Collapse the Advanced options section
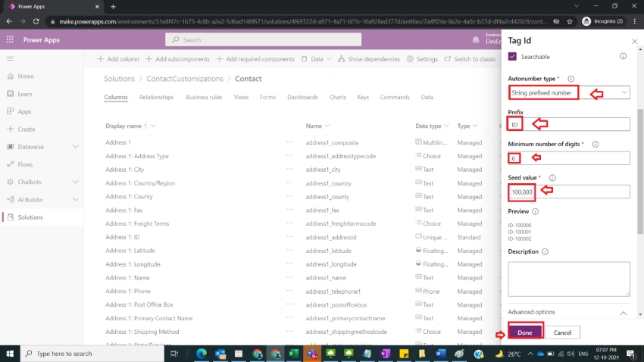Screen dimensions: 644x362 [623, 313]
